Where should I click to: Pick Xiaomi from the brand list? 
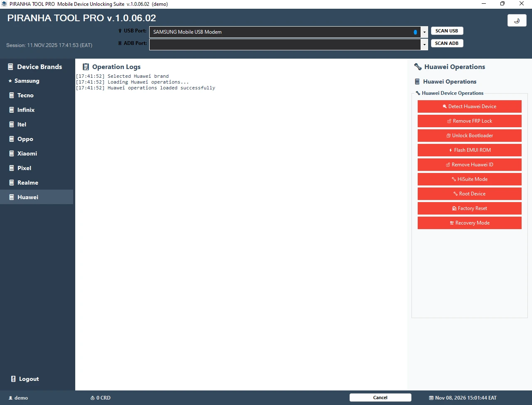(37, 153)
